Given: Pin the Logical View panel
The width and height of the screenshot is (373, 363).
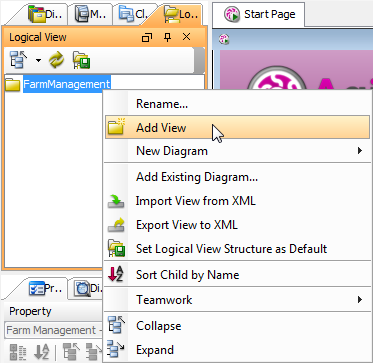Looking at the screenshot, I should pyautogui.click(x=167, y=37).
